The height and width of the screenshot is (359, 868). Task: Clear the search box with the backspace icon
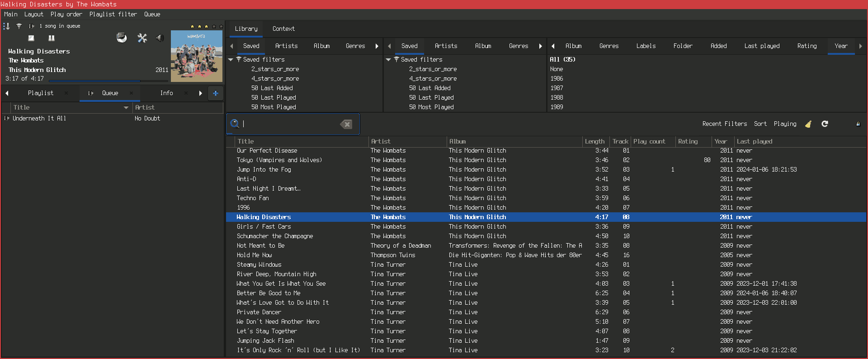point(346,124)
